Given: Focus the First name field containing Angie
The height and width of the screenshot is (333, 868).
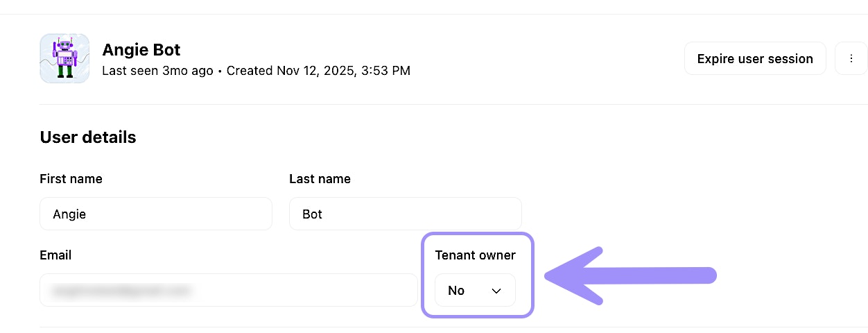Looking at the screenshot, I should coord(156,214).
